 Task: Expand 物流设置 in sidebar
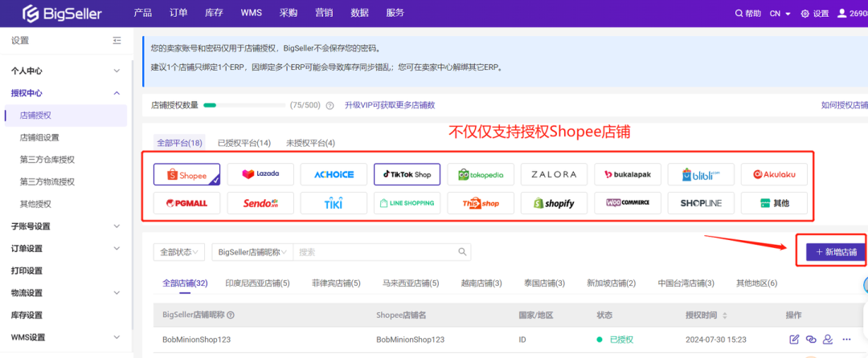point(117,293)
